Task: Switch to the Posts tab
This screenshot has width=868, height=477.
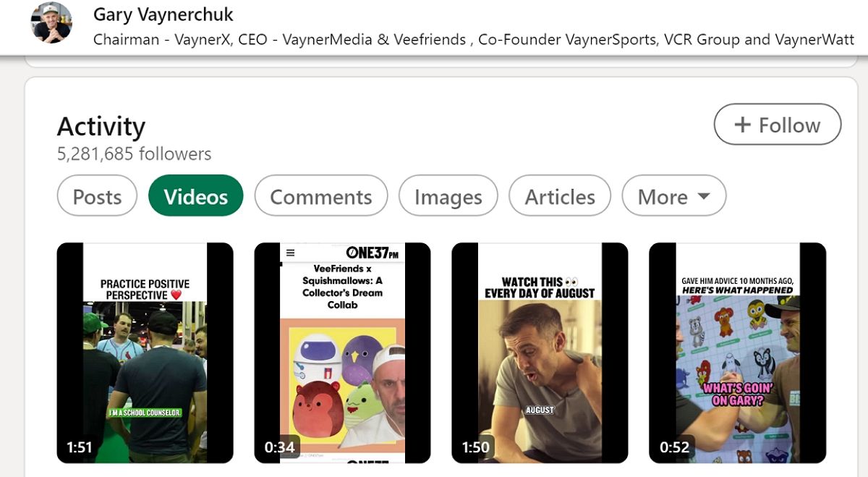Action: pos(96,195)
